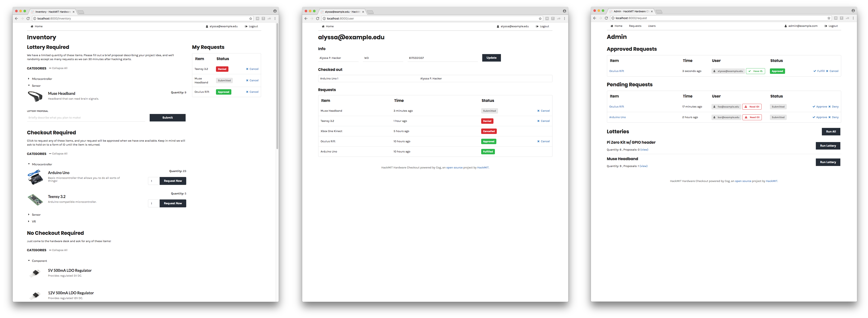This screenshot has width=868, height=318.
Task: Open the Chrome menu in the Inventory window
Action: coord(275,19)
